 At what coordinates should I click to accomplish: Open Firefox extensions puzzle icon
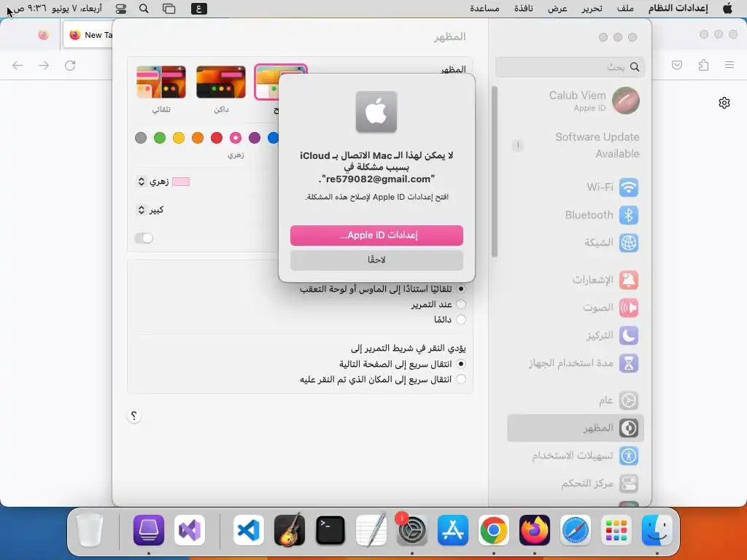[703, 65]
